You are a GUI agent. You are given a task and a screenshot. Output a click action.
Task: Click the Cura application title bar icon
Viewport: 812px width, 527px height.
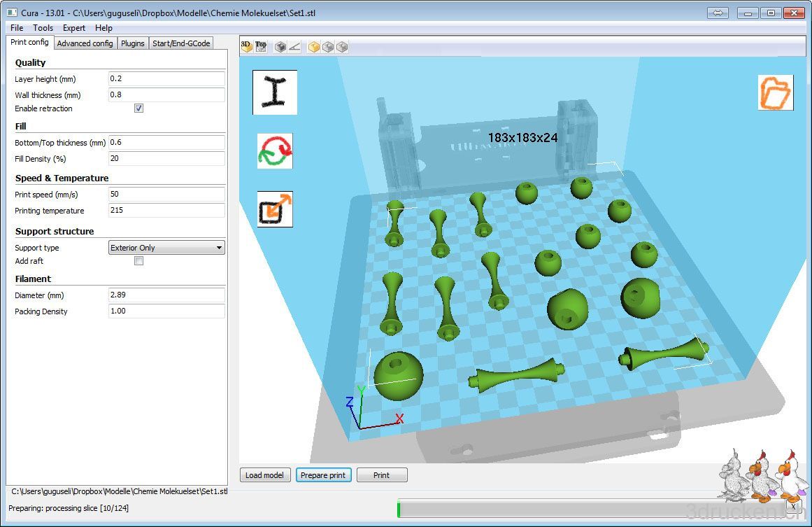point(12,13)
